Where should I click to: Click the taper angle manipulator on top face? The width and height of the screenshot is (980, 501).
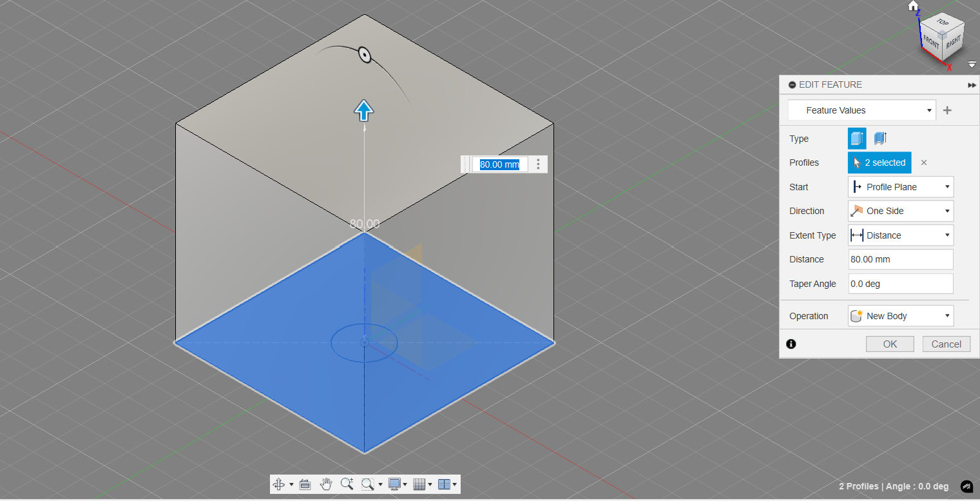(365, 55)
